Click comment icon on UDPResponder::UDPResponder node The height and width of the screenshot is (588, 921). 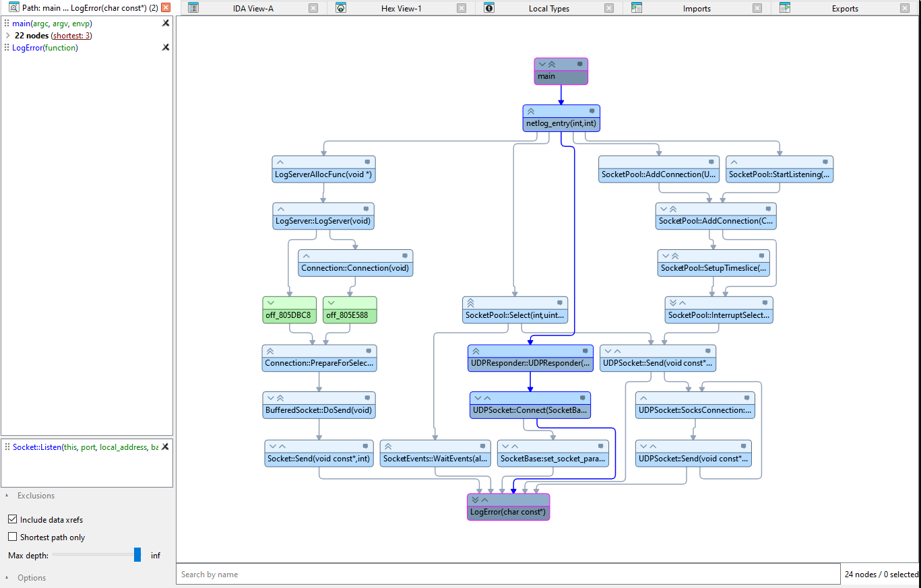click(x=585, y=351)
